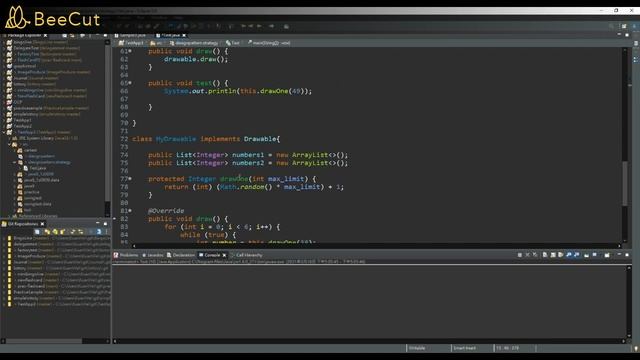Fold the drawOne method at line 77
Image resolution: width=640 pixels, height=360 pixels.
[x=130, y=179]
